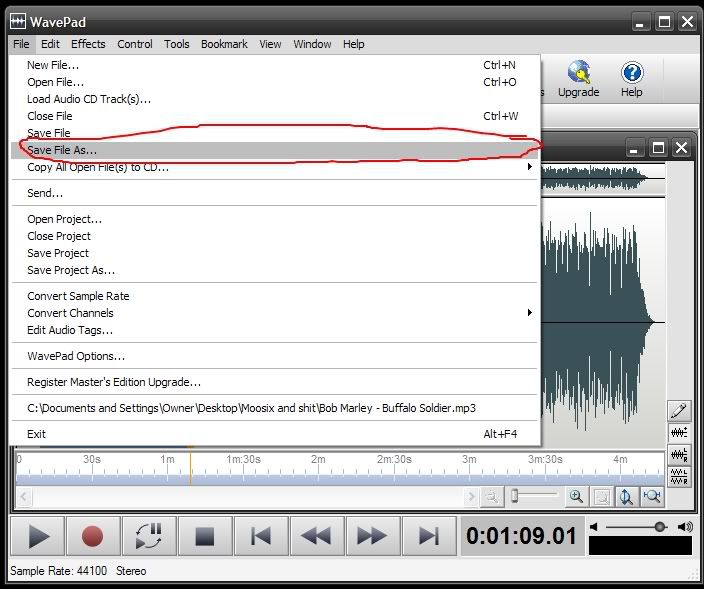The image size is (704, 589).
Task: Click the horizontal zoom slider handle
Action: coord(515,496)
